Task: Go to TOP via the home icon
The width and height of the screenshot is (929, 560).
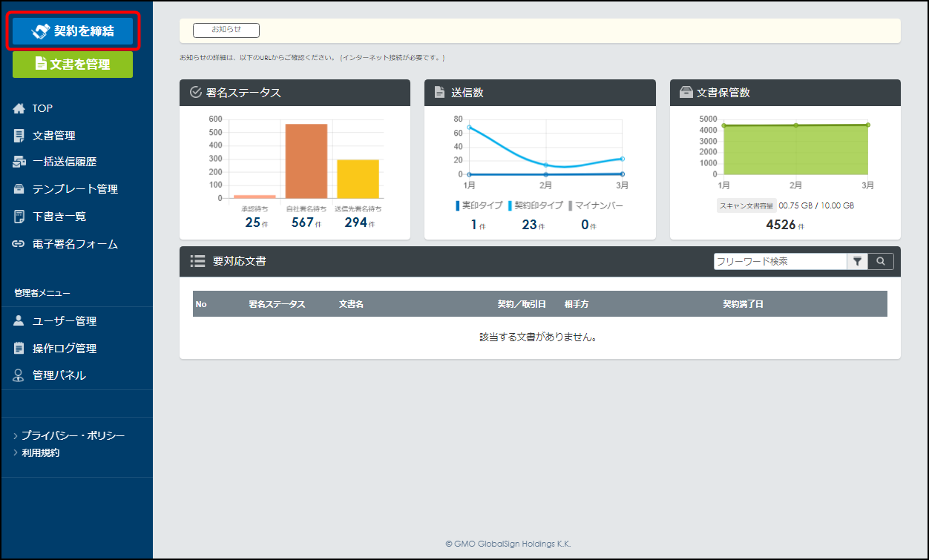Action: point(19,108)
